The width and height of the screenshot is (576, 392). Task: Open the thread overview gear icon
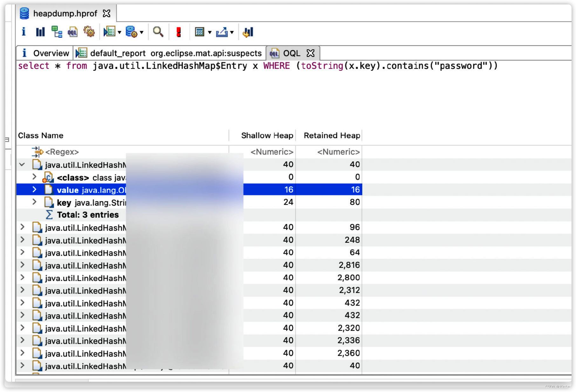click(x=89, y=32)
